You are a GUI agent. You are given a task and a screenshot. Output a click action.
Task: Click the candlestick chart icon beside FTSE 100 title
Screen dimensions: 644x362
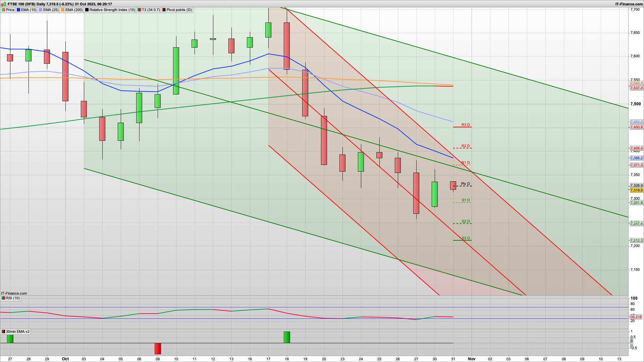coord(4,4)
